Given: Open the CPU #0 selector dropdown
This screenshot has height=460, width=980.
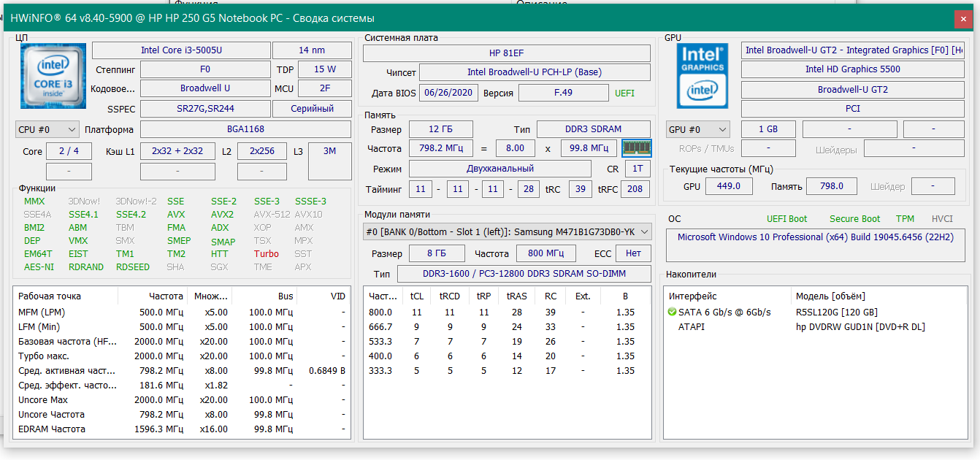Looking at the screenshot, I should tap(47, 129).
